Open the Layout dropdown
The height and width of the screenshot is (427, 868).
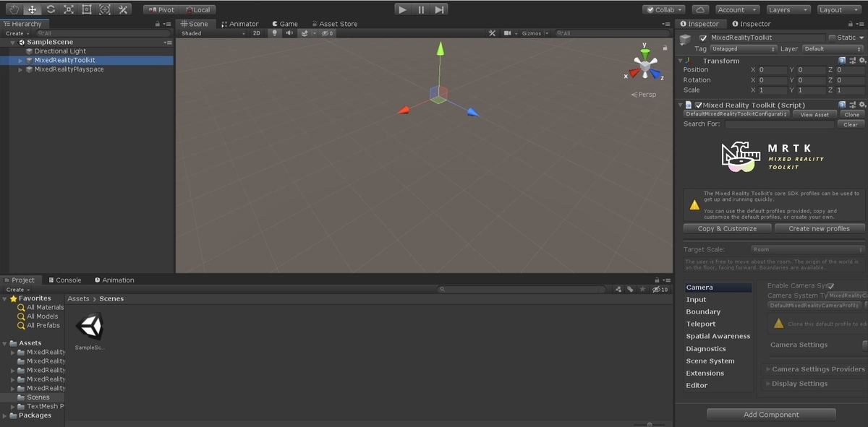click(839, 10)
